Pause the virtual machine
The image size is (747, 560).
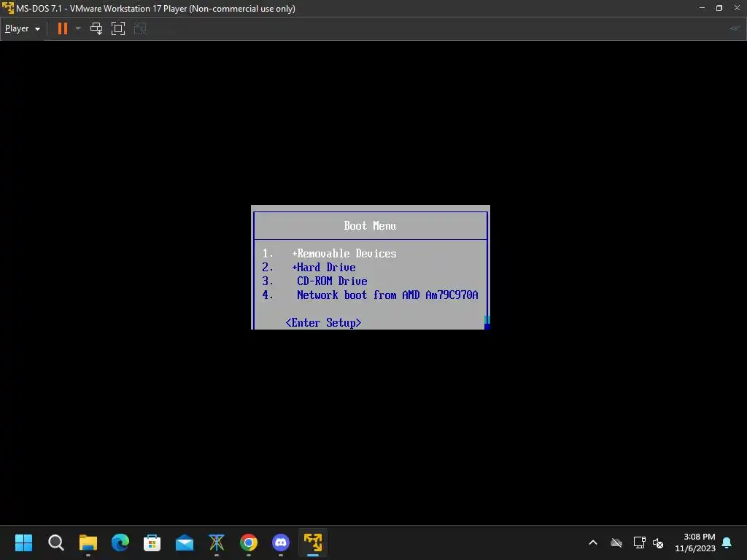tap(63, 28)
